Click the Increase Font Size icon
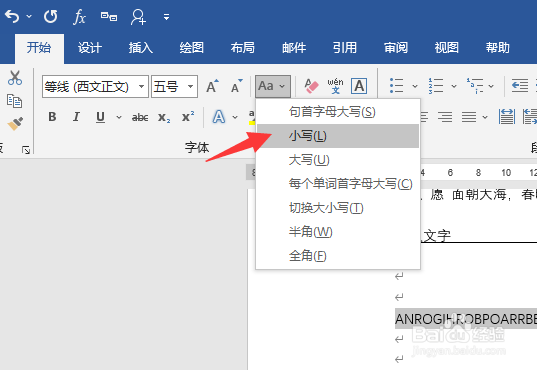This screenshot has height=370, width=537. (212, 86)
